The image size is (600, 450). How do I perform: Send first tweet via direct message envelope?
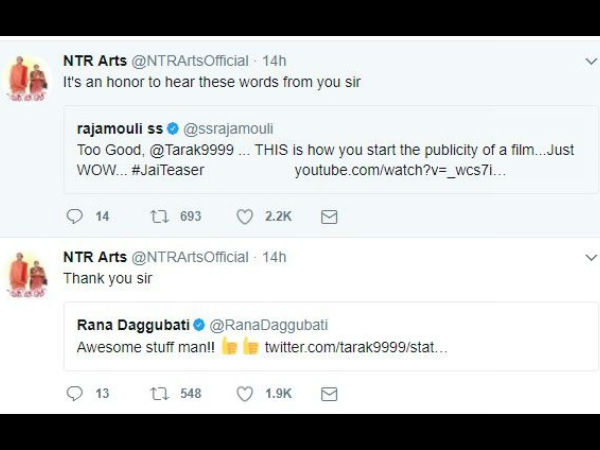click(x=329, y=216)
